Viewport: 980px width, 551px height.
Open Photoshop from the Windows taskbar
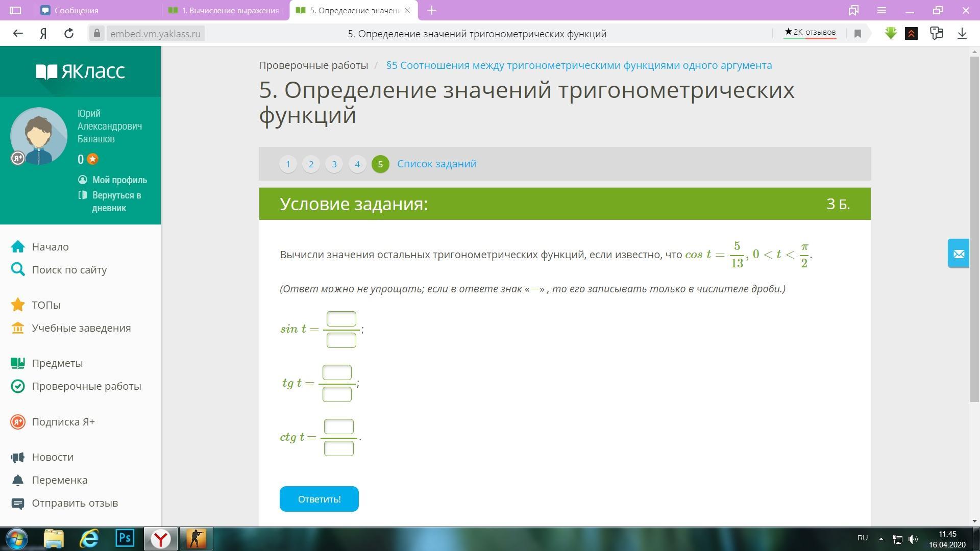(x=125, y=538)
